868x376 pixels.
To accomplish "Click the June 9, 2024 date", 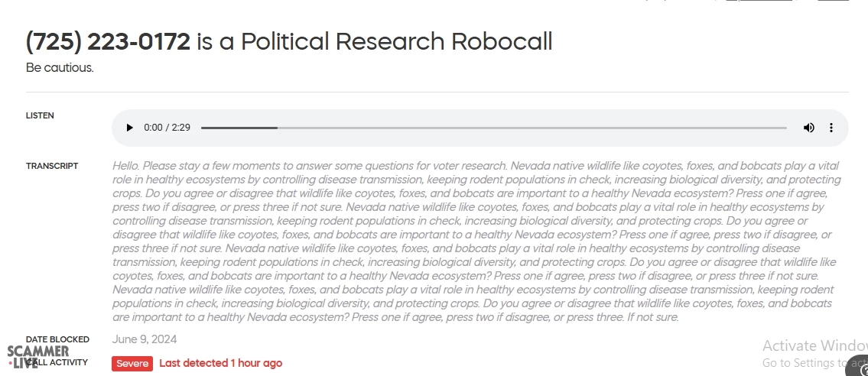I will tap(145, 339).
